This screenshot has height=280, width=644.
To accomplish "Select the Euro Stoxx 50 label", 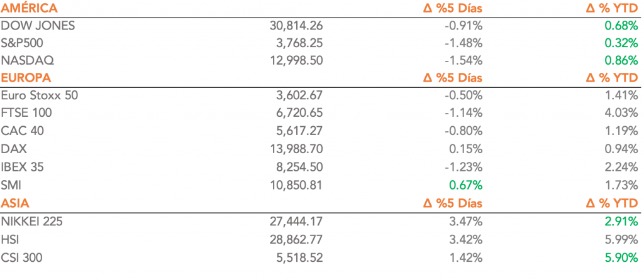I will 40,95.
